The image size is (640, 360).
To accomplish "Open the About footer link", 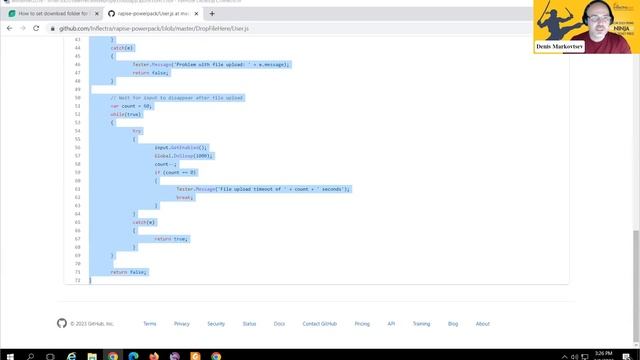I will [x=482, y=324].
